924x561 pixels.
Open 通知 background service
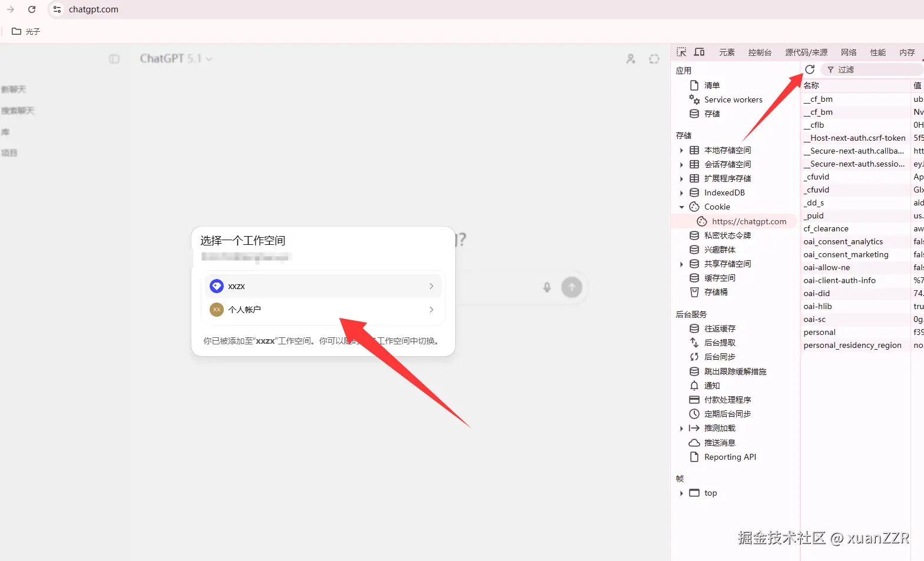[711, 386]
